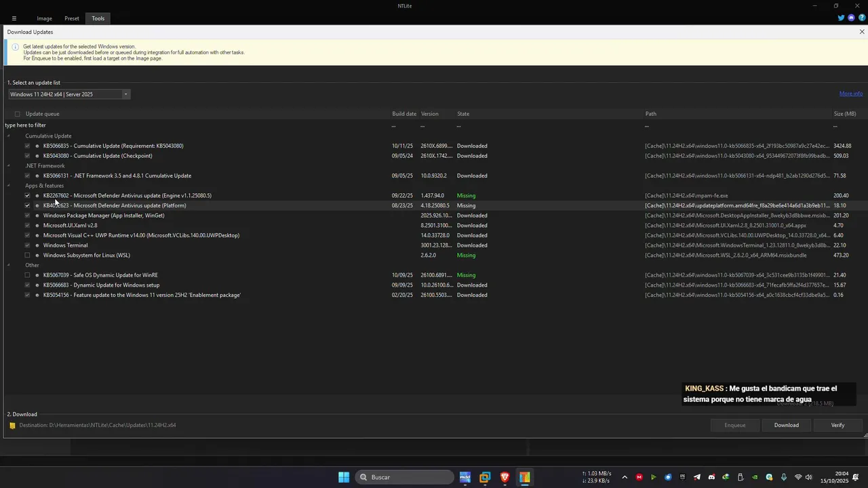The width and height of the screenshot is (868, 488).
Task: Click the Buscar taskbar search box
Action: (404, 477)
